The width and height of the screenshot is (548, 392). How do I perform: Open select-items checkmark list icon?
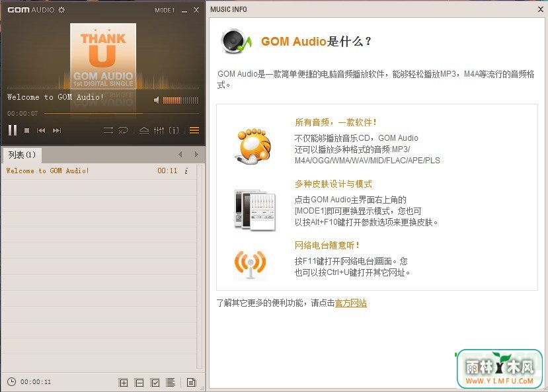point(155,383)
